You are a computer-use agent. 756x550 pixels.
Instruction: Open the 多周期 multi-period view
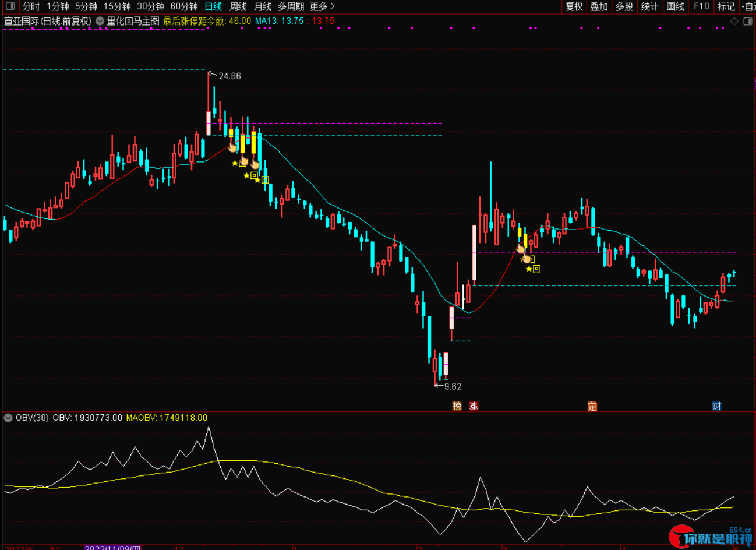[x=291, y=6]
